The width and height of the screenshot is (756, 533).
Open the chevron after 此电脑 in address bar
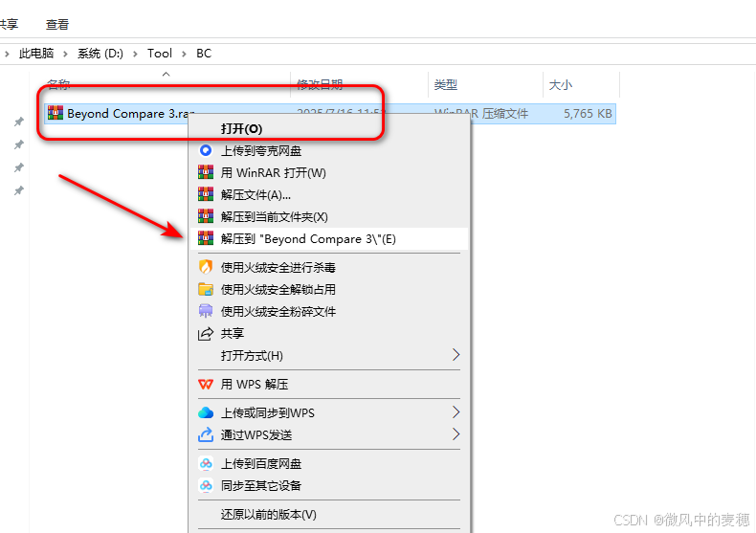click(x=65, y=54)
